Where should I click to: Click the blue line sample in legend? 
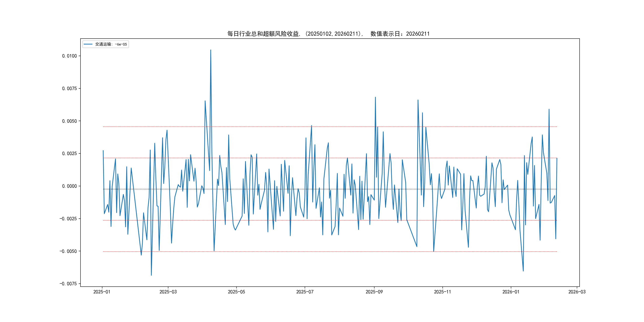click(88, 44)
